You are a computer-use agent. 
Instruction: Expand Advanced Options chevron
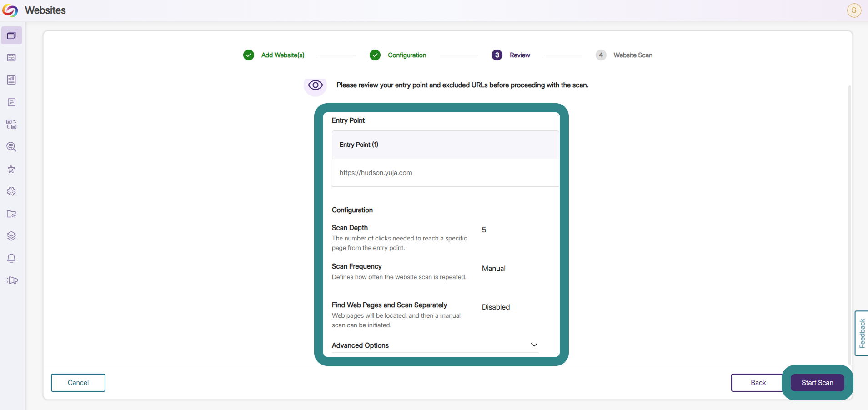tap(534, 345)
